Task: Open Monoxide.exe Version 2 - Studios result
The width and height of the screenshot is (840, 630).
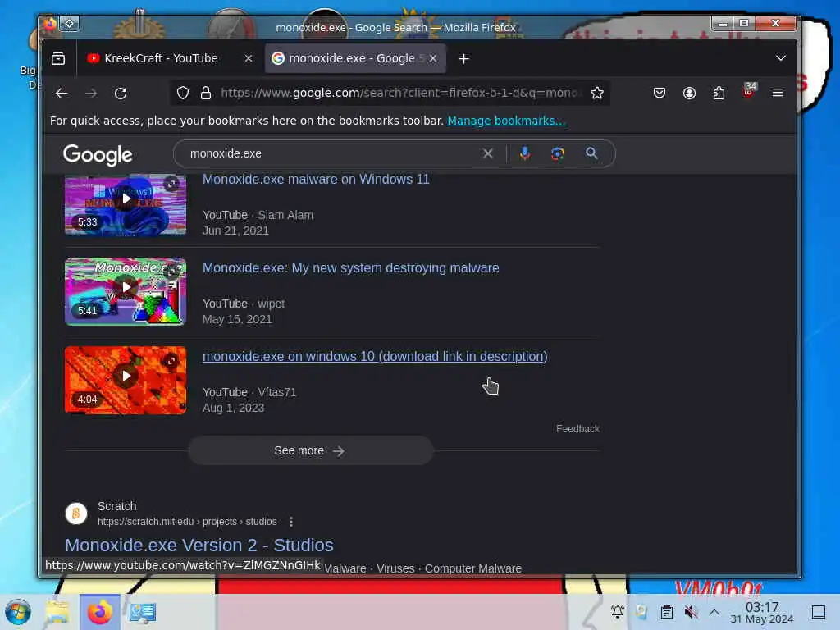Action: point(199,545)
